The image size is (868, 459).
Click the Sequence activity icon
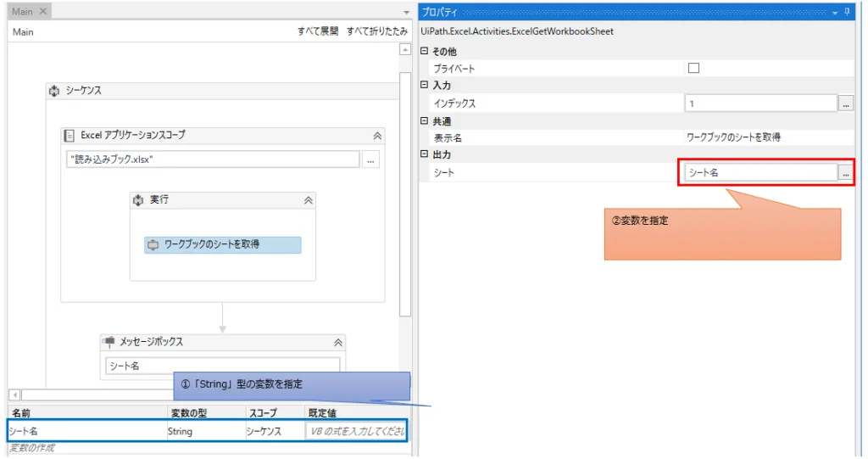[x=54, y=91]
